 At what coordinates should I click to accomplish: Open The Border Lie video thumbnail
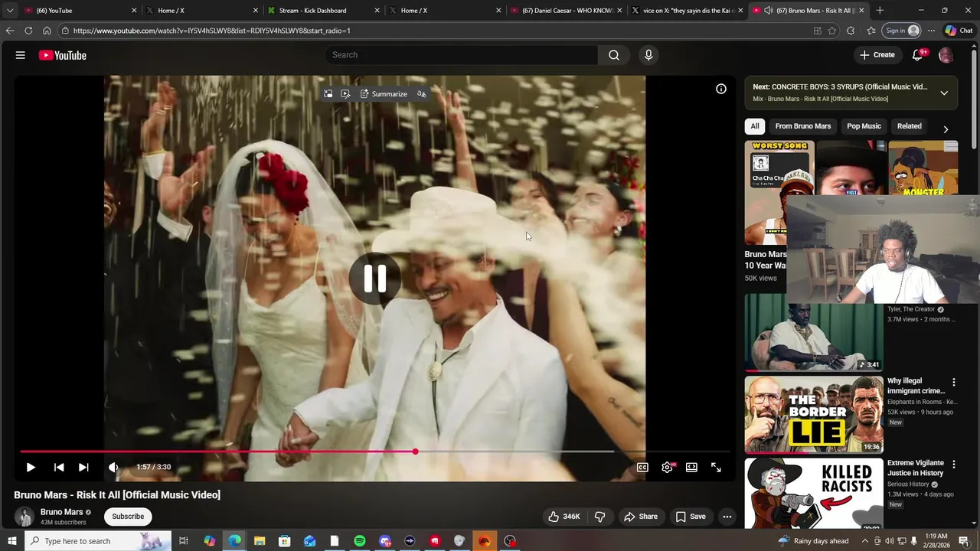pyautogui.click(x=814, y=414)
